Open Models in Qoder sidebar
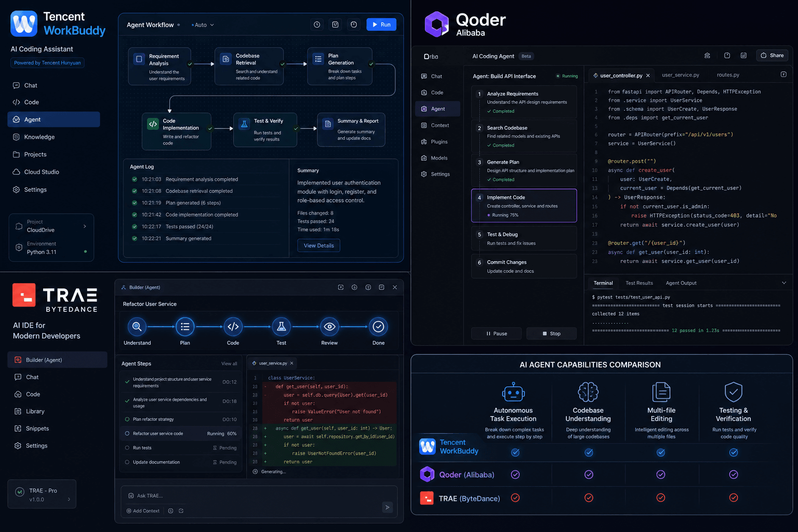 tap(439, 158)
